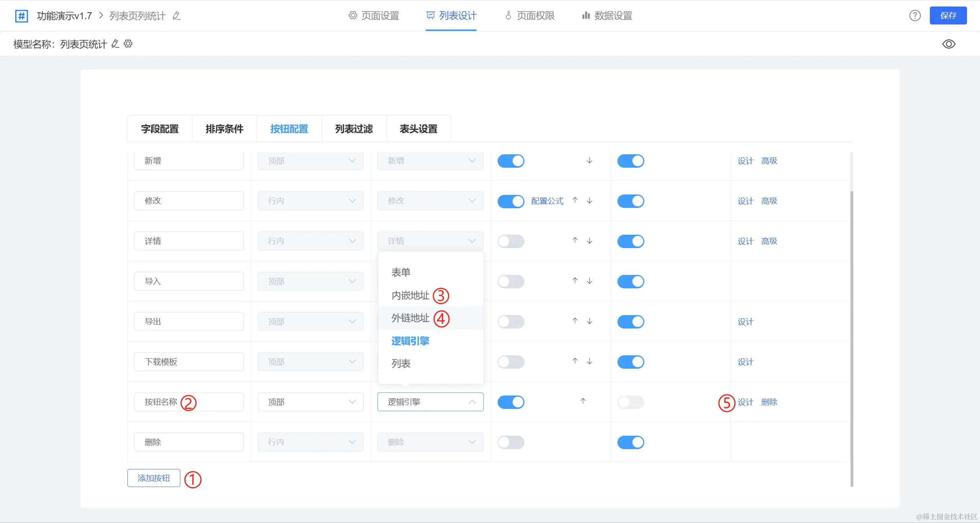This screenshot has width=980, height=523.
Task: Click edit pencil next to 模型名称
Action: coord(115,44)
